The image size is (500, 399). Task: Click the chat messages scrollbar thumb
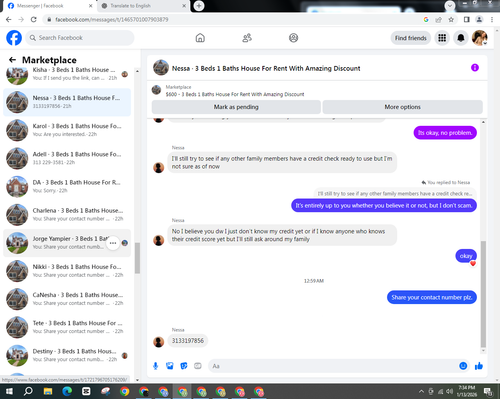coord(483,294)
